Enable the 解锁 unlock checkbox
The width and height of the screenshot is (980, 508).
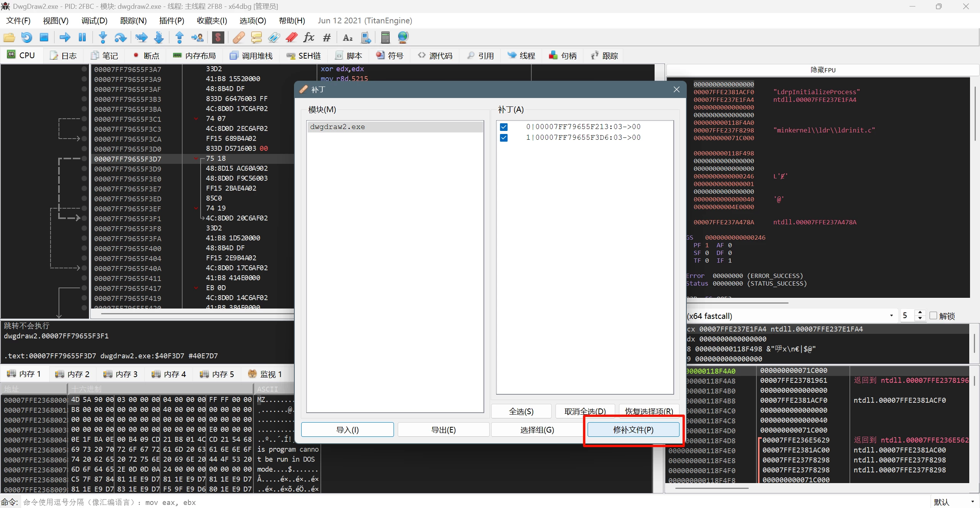933,316
